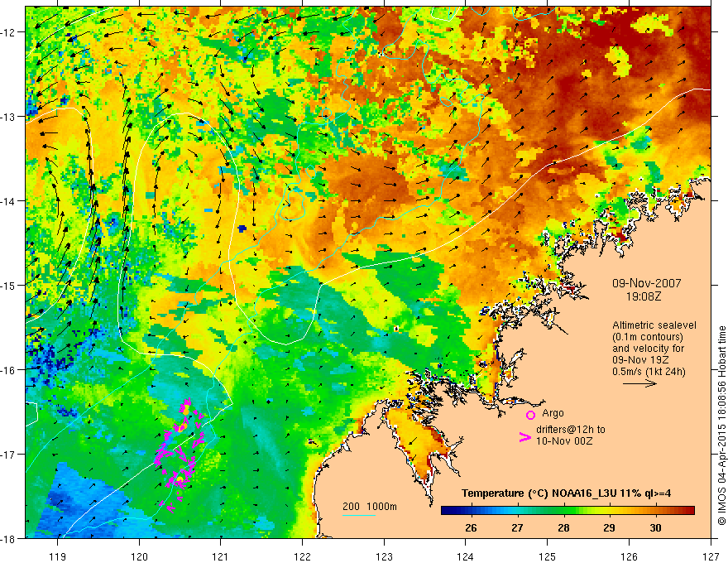This screenshot has width=728, height=563.
Task: Click the latitude axis label -15
Action: coord(9,286)
